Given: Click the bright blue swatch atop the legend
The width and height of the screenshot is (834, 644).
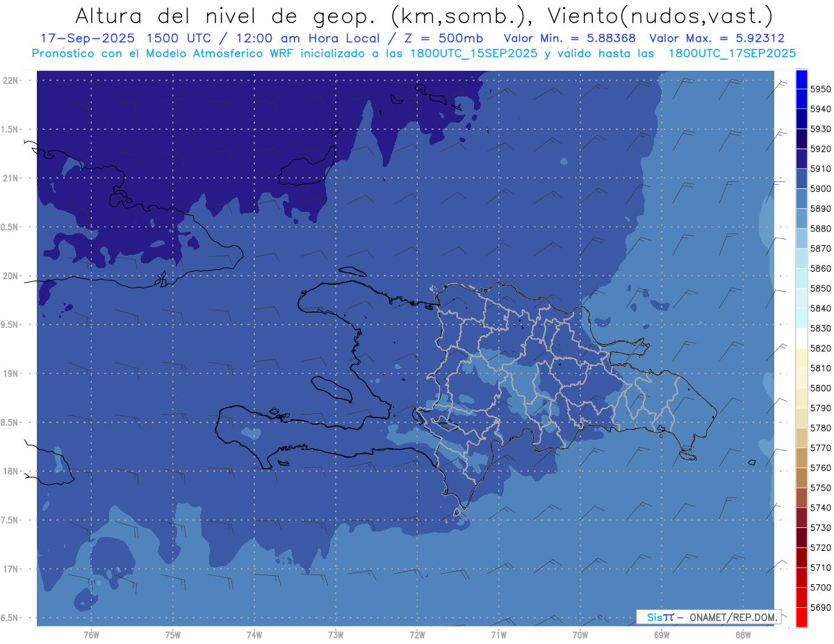Looking at the screenshot, I should pos(801,79).
